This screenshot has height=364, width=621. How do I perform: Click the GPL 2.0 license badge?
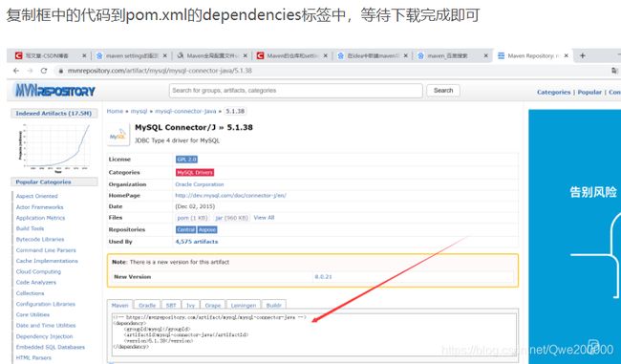click(186, 160)
